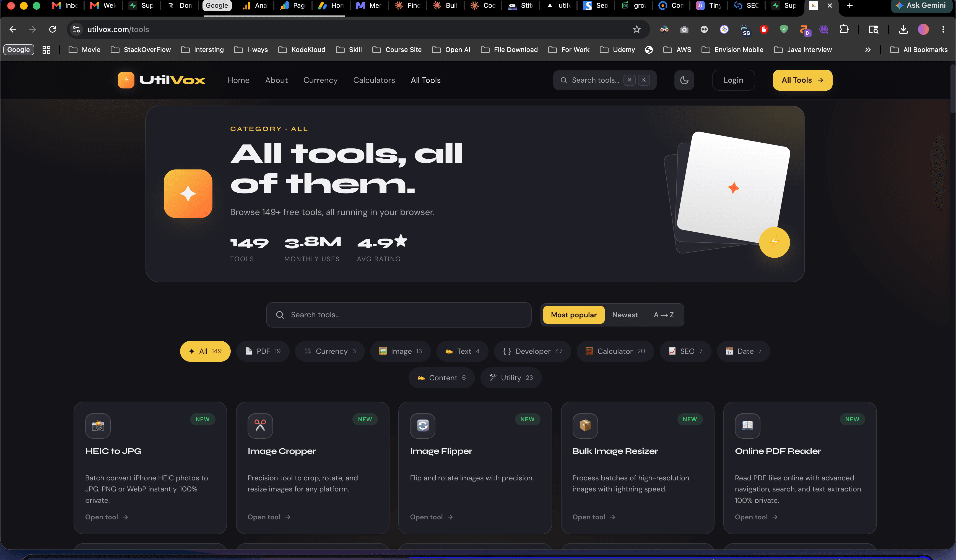Screen dimensions: 956x560
Task: Click the Image Cropper scissors icon
Action: pyautogui.click(x=260, y=425)
